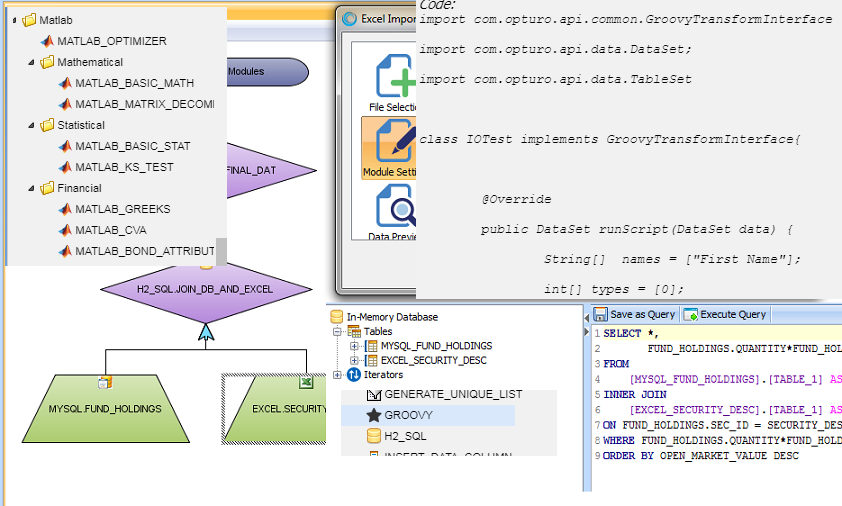The image size is (842, 506).
Task: Select MATLAB_CVA tree item
Action: (111, 230)
